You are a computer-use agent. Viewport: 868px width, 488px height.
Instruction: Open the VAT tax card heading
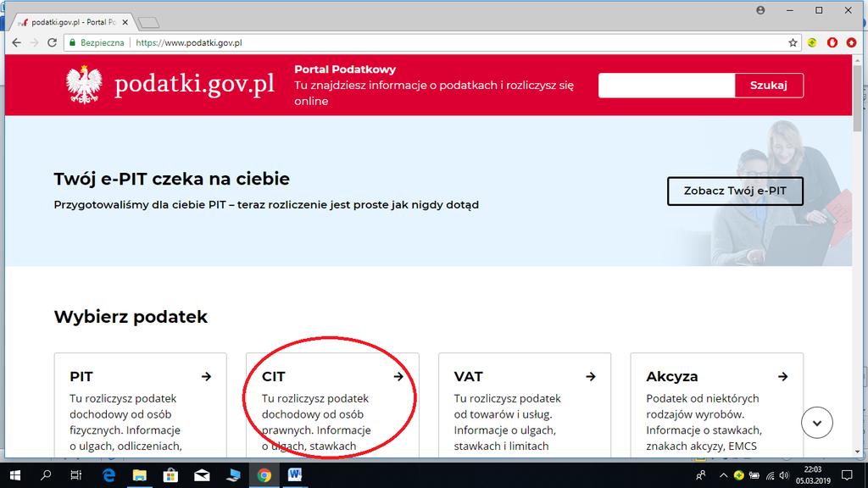468,376
